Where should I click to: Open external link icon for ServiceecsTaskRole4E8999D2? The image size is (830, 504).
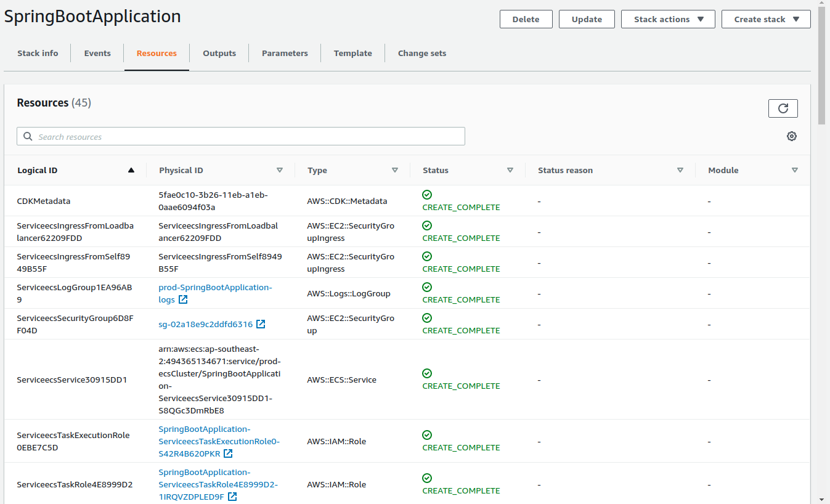(232, 497)
